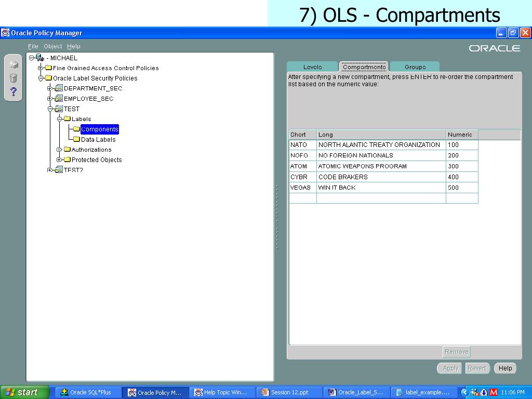Image resolution: width=532 pixels, height=399 pixels.
Task: Expand the Authorizations node
Action: (59, 150)
